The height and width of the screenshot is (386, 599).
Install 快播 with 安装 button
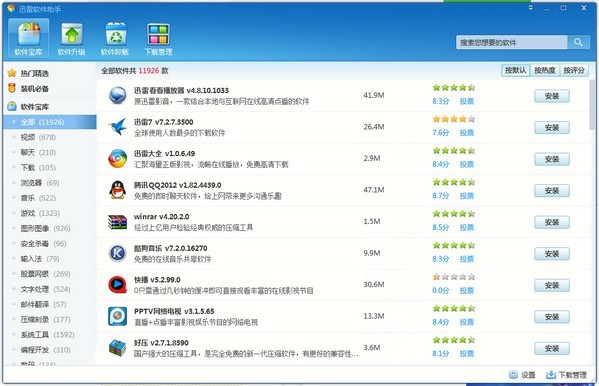(552, 285)
